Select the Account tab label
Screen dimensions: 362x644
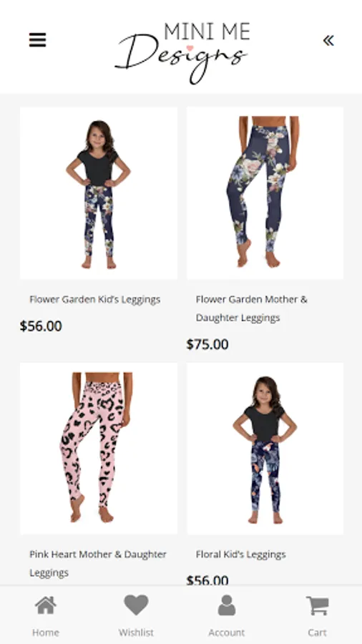[x=227, y=633]
